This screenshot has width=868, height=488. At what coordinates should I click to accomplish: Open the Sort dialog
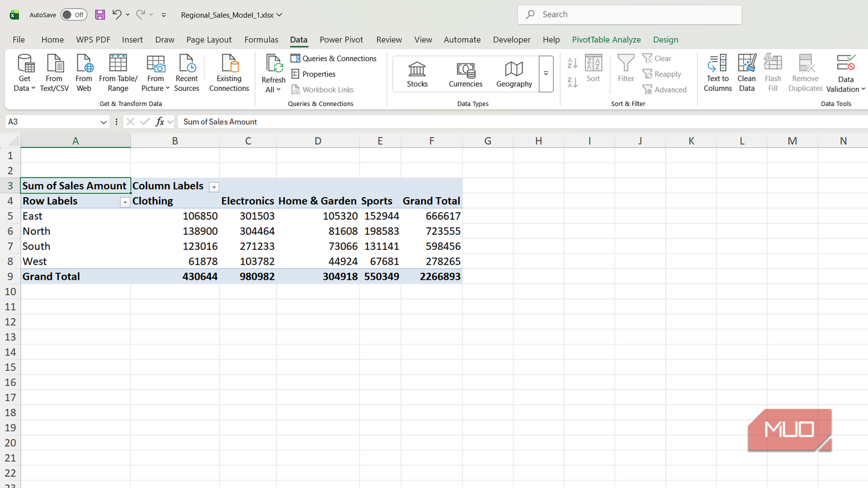pyautogui.click(x=593, y=68)
